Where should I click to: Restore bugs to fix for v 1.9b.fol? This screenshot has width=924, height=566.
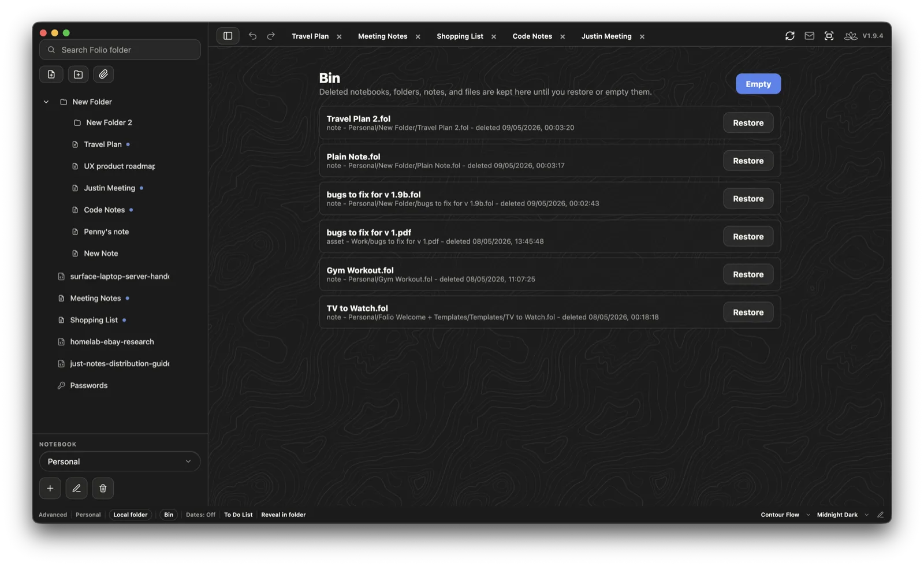748,198
